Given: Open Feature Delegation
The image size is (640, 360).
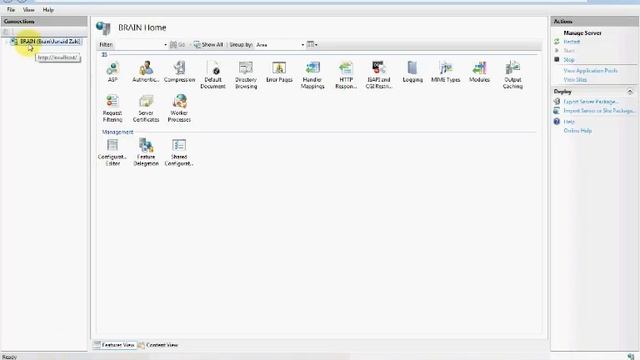Looking at the screenshot, I should click(146, 152).
